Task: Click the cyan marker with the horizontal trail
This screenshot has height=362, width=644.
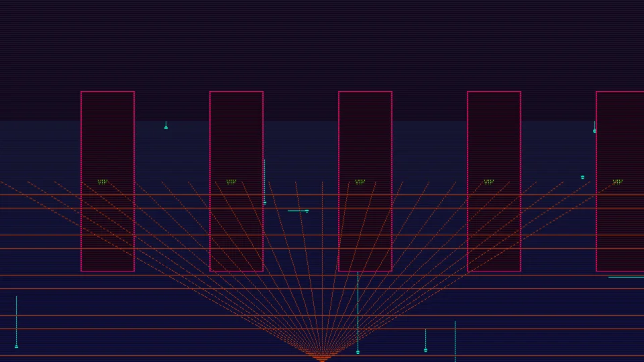Action: pos(307,211)
